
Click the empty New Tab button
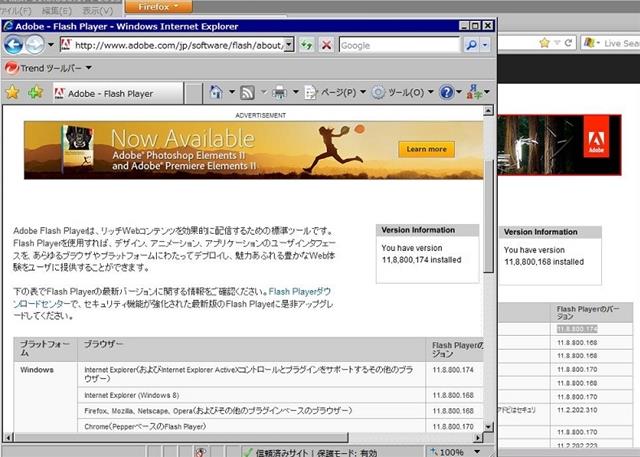194,93
